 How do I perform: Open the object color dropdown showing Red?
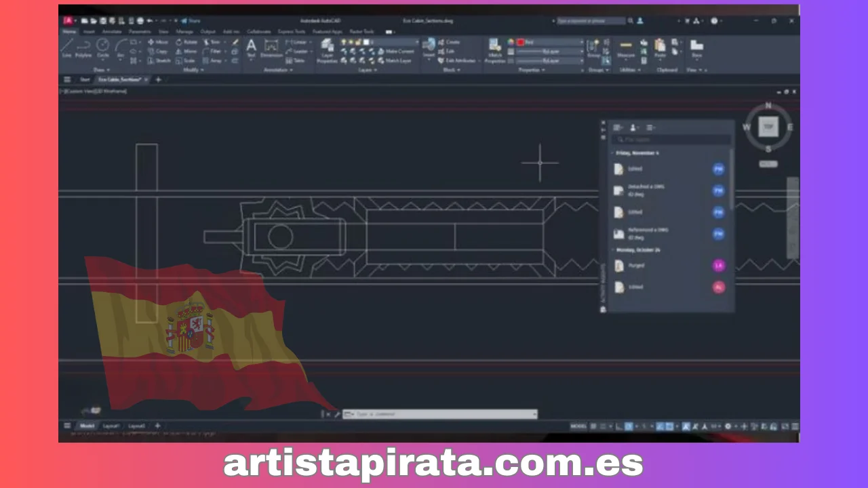click(582, 42)
